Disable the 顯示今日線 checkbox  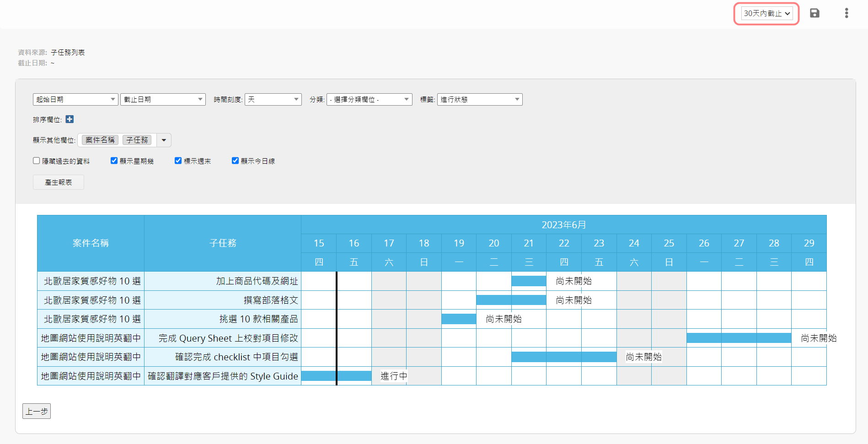[235, 160]
